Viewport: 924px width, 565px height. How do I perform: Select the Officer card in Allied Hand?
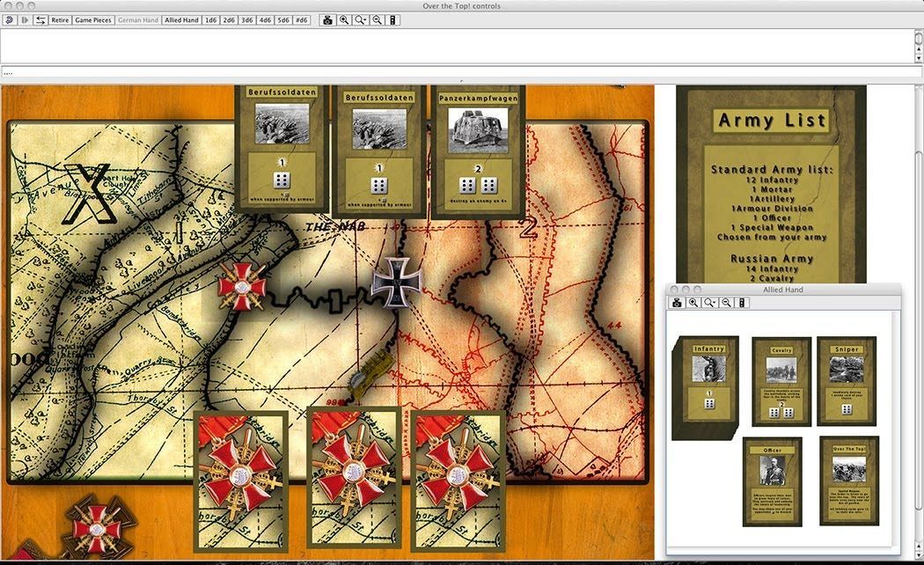point(773,482)
